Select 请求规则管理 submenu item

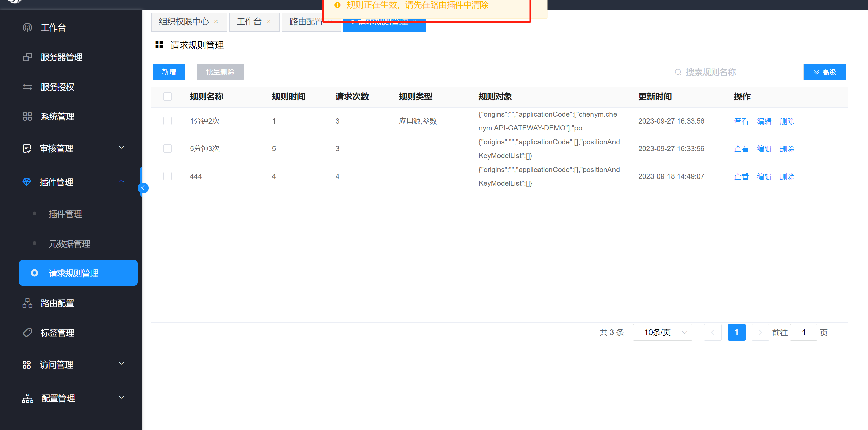pyautogui.click(x=78, y=273)
